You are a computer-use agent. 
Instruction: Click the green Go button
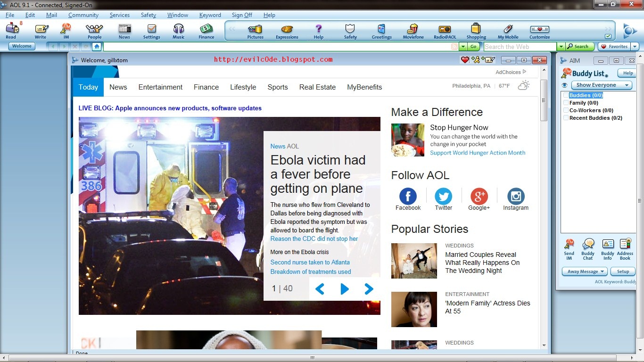coord(474,47)
